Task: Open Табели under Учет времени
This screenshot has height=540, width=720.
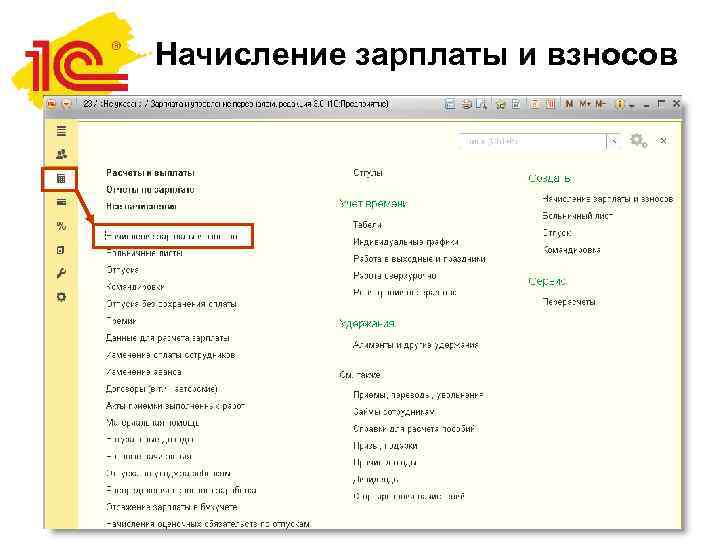Action: click(367, 225)
